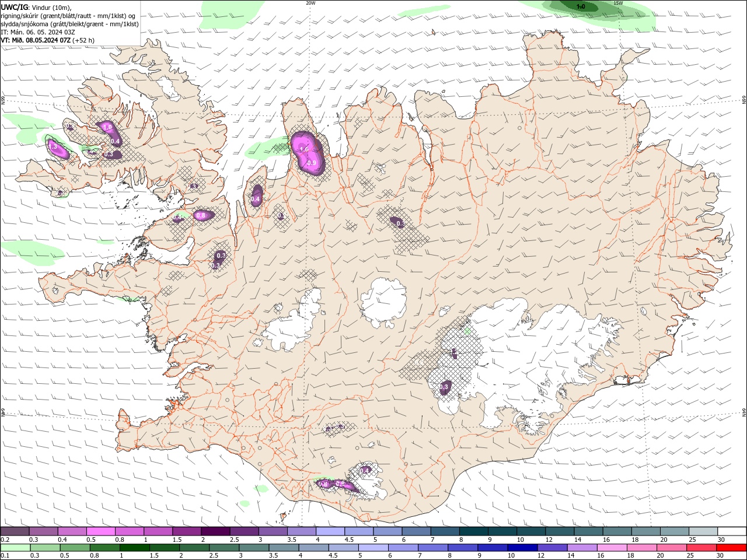The image size is (747, 560).
Task: Select the 1 darkest green swatch, lower legend row
Action: (134, 548)
